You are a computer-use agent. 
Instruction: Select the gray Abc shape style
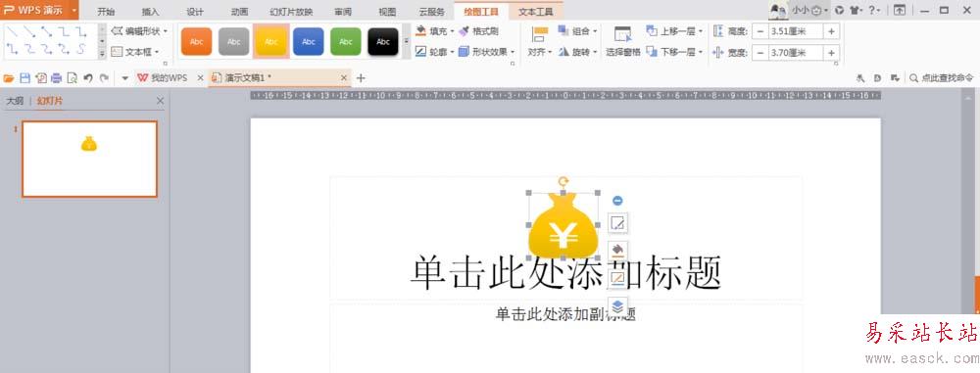point(234,42)
